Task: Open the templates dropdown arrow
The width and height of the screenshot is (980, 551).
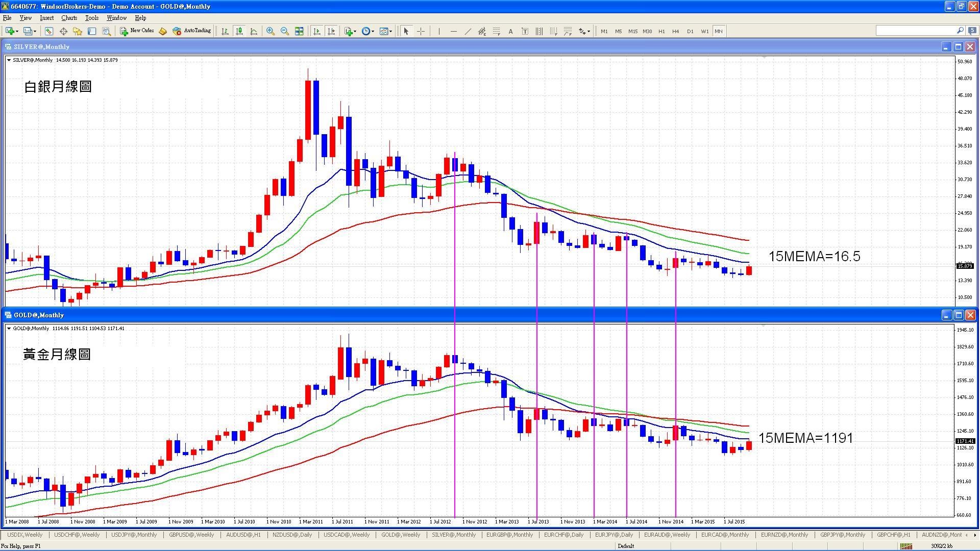Action: 391,32
